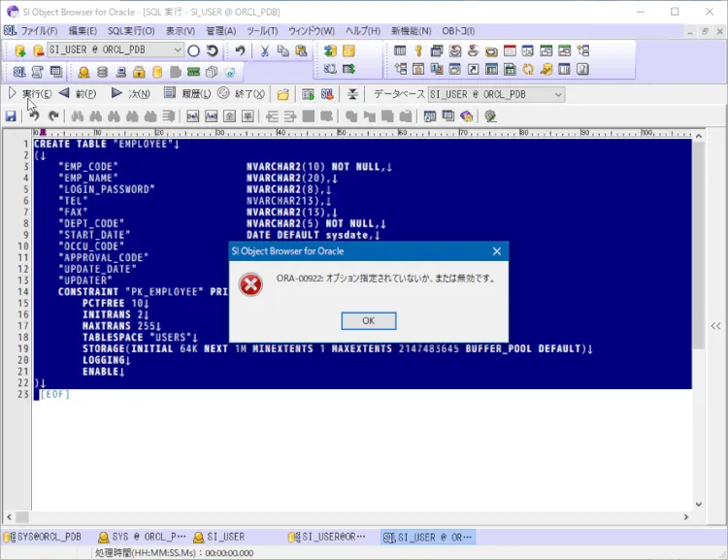Click the new database connection icon
This screenshot has height=560, width=728.
point(20,50)
